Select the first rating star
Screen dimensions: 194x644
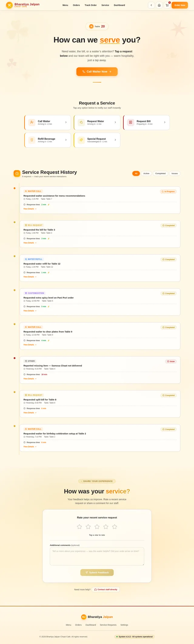pyautogui.click(x=79, y=527)
